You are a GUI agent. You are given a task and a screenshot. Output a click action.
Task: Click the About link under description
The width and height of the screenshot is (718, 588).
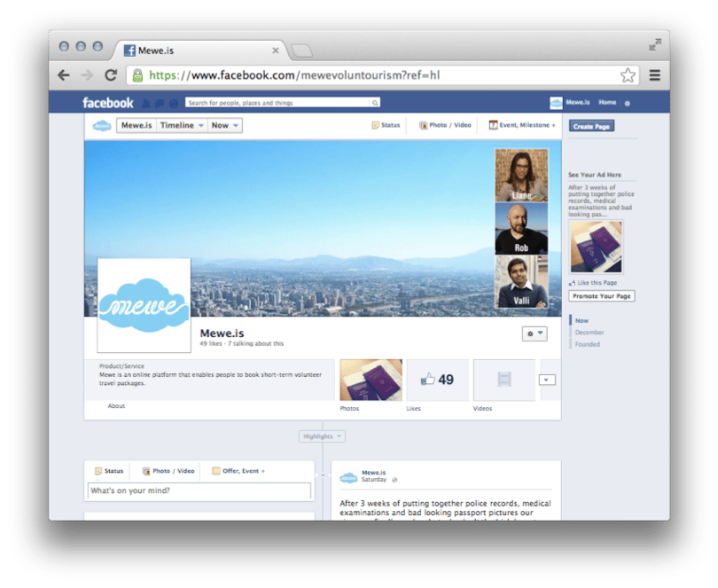pyautogui.click(x=116, y=406)
